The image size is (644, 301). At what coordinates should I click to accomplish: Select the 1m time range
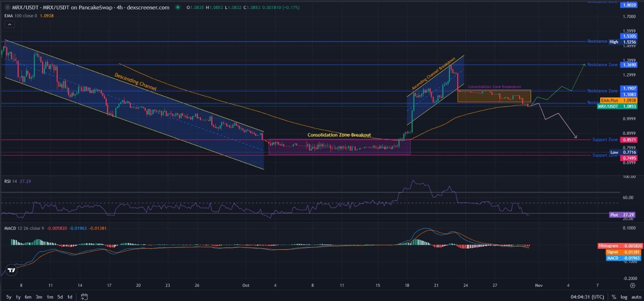50,297
